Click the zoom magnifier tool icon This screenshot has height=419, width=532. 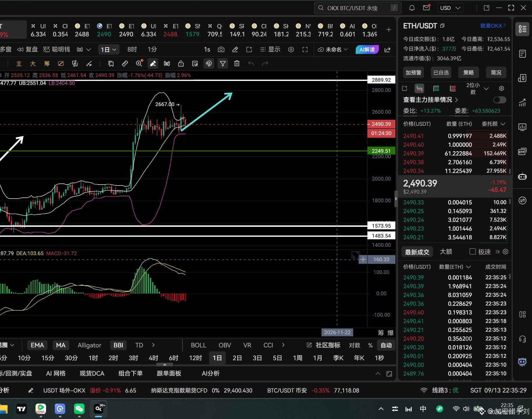(139, 63)
